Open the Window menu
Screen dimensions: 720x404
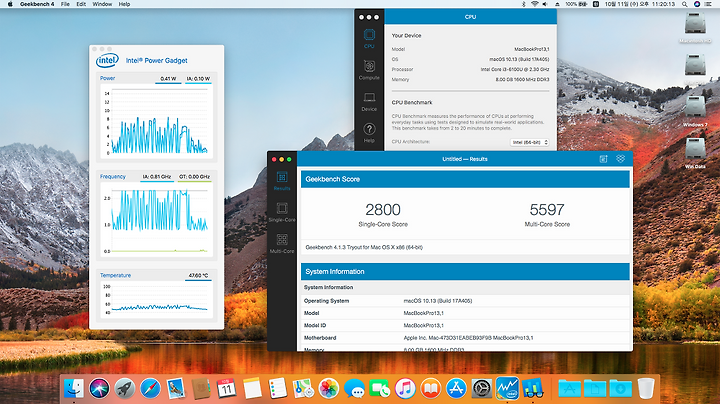pyautogui.click(x=102, y=4)
